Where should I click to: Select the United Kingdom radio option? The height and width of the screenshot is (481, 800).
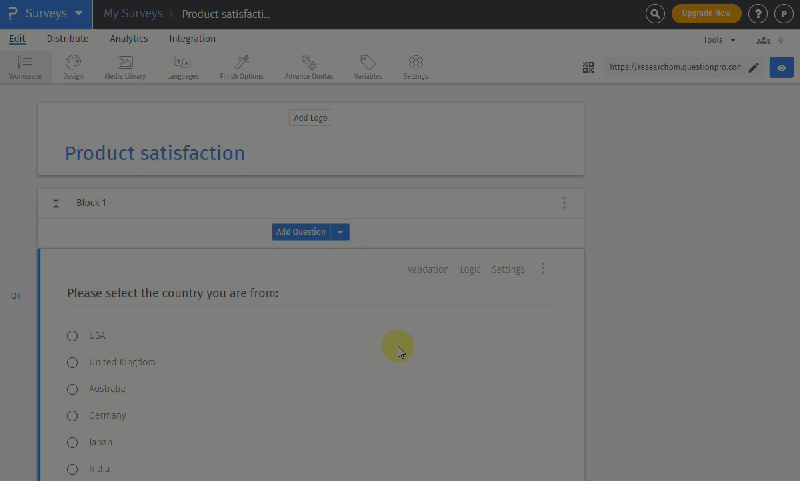click(x=72, y=362)
